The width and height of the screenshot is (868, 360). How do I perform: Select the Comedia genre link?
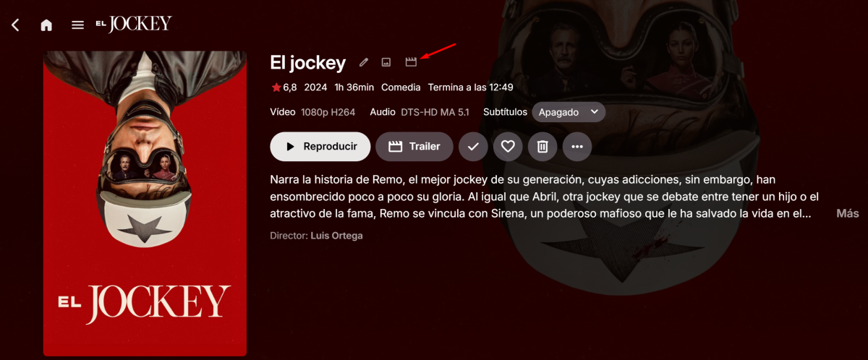(401, 87)
